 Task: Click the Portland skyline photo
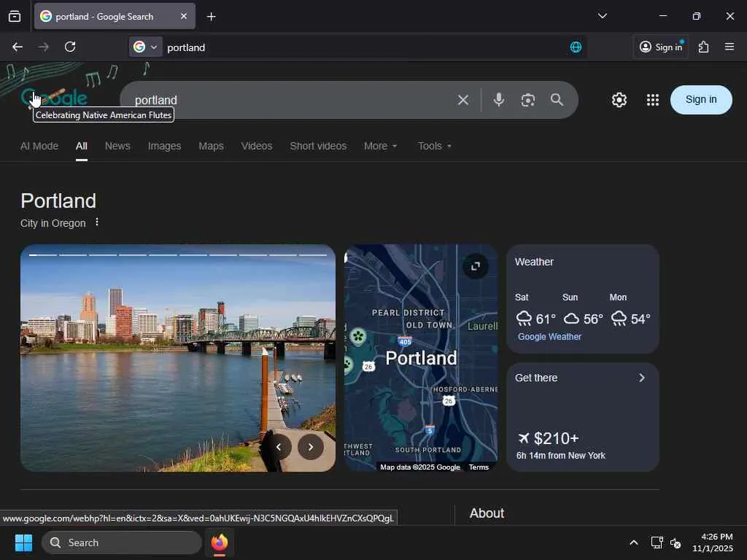point(178,357)
